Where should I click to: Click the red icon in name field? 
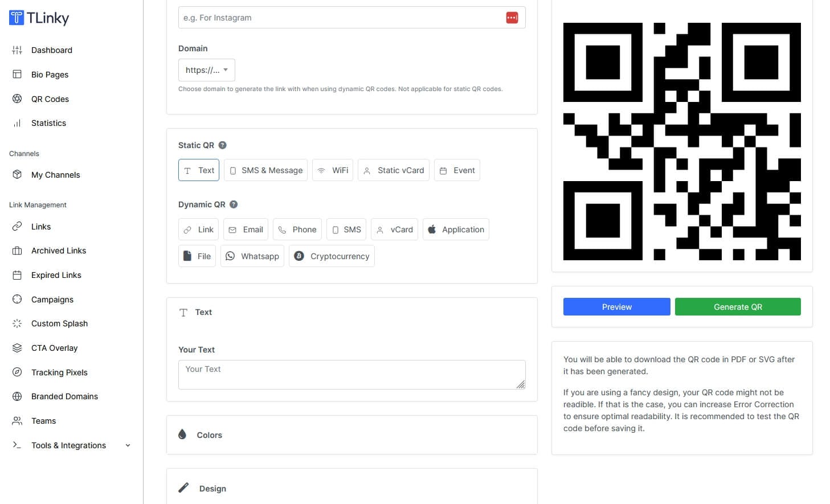tap(512, 18)
